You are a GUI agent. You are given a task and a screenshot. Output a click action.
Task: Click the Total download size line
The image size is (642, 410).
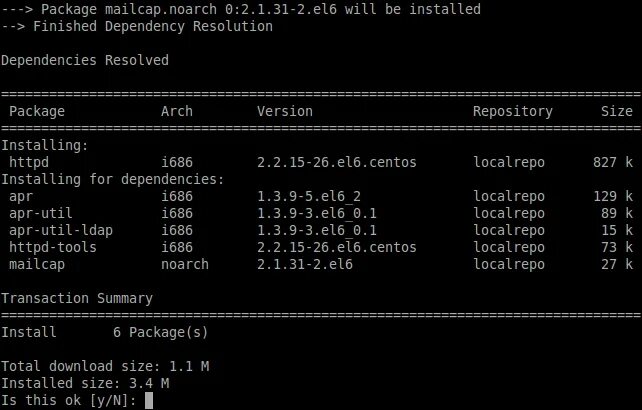105,366
